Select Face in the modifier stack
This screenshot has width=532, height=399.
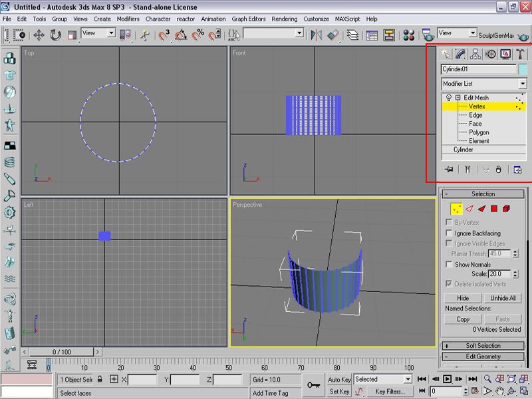[475, 124]
